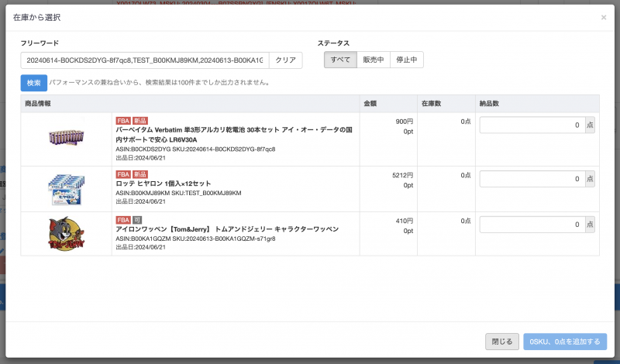The width and height of the screenshot is (620, 364).
Task: Select the 販売中 status filter
Action: coord(374,60)
